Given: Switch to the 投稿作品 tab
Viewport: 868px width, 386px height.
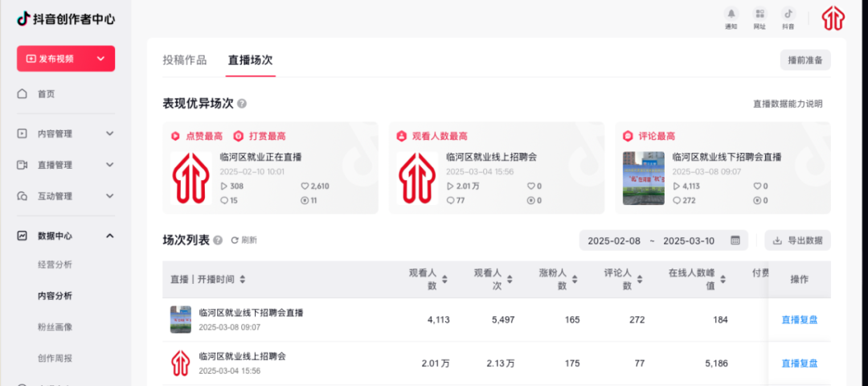Looking at the screenshot, I should coord(184,60).
